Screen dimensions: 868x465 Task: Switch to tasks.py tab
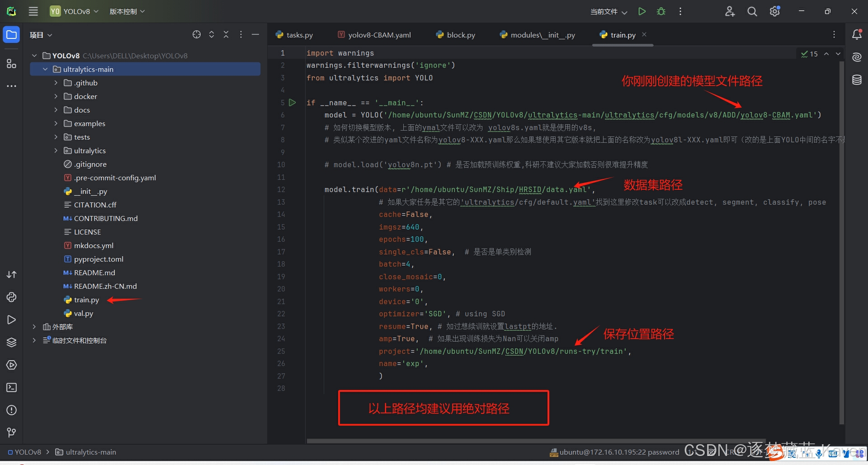294,35
